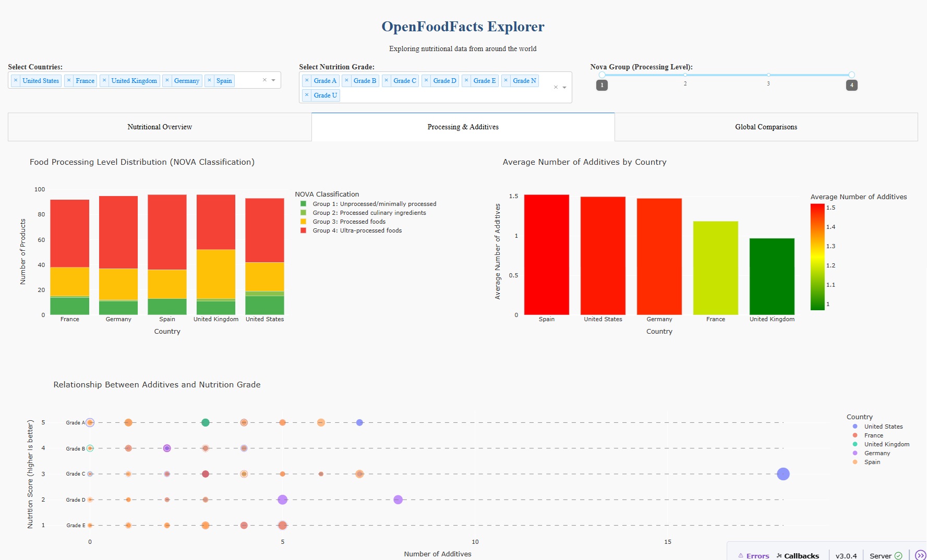Click Nova slider upper handle at 4
927x560 pixels.
click(x=851, y=75)
